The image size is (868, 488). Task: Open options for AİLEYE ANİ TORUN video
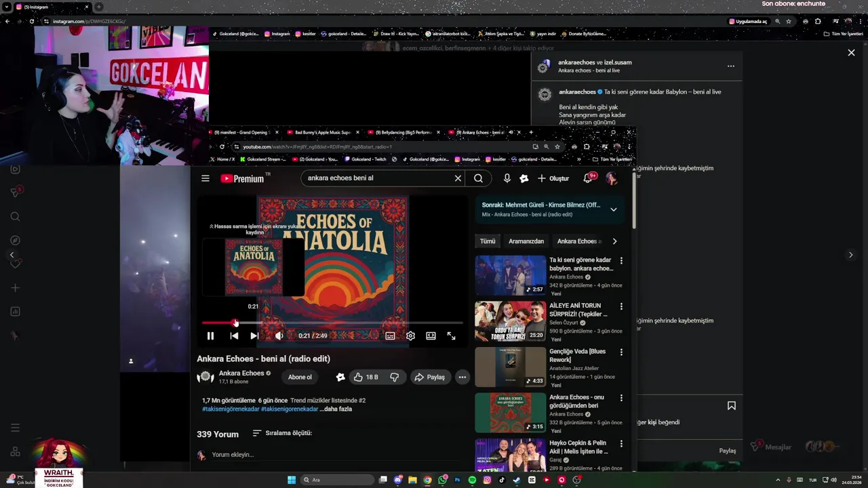[621, 306]
